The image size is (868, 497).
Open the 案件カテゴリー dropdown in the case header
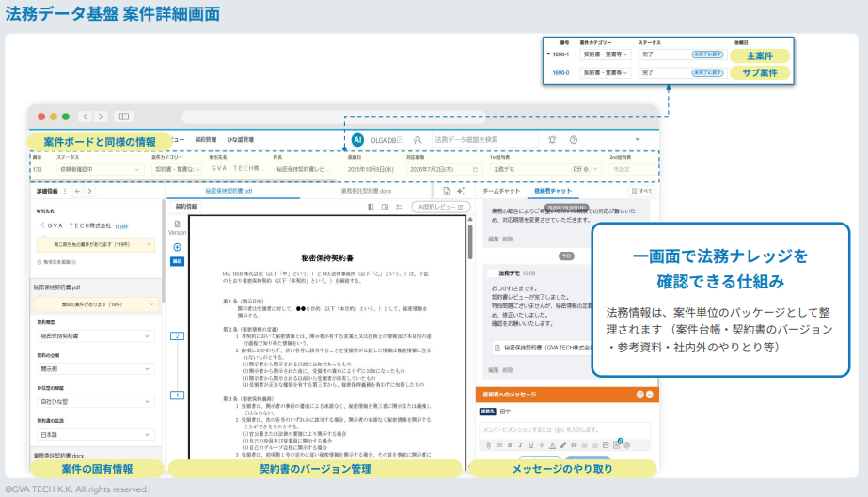(177, 170)
